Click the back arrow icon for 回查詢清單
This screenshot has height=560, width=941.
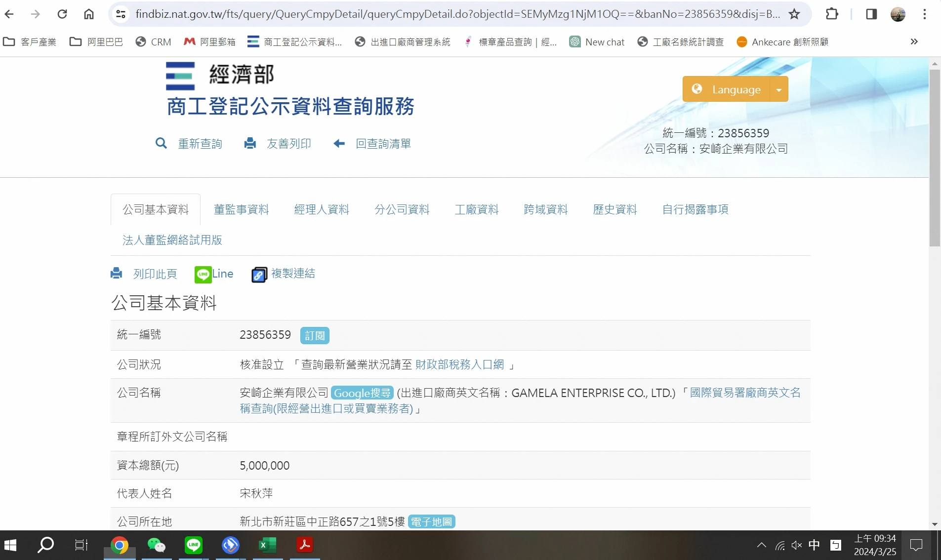pyautogui.click(x=339, y=143)
